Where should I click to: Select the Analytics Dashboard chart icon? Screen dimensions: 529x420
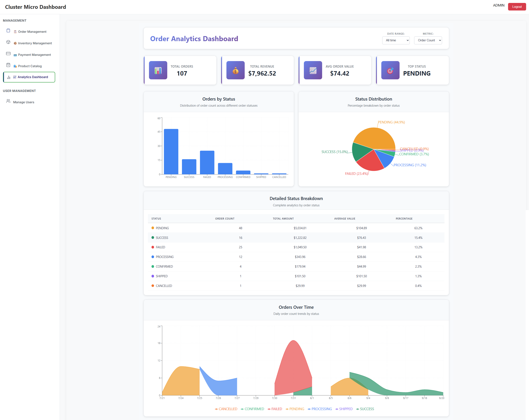click(x=9, y=77)
